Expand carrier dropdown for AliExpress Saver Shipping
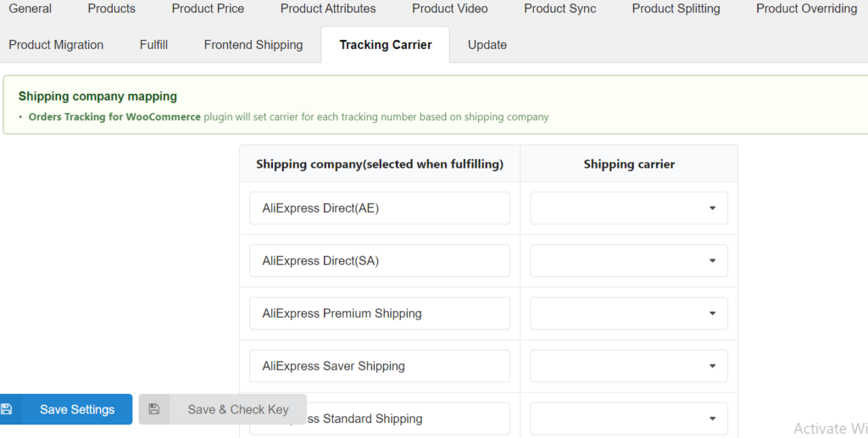Screen dimensions: 868x438 [629, 365]
